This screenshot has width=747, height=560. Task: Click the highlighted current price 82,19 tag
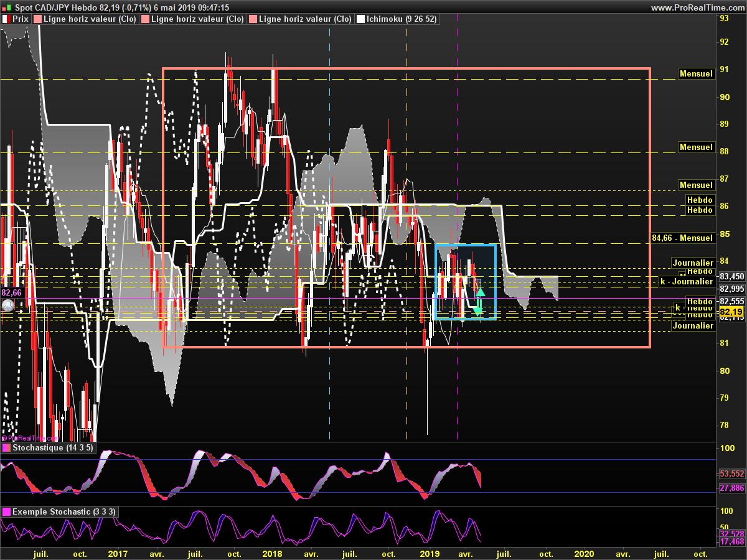coord(731,311)
